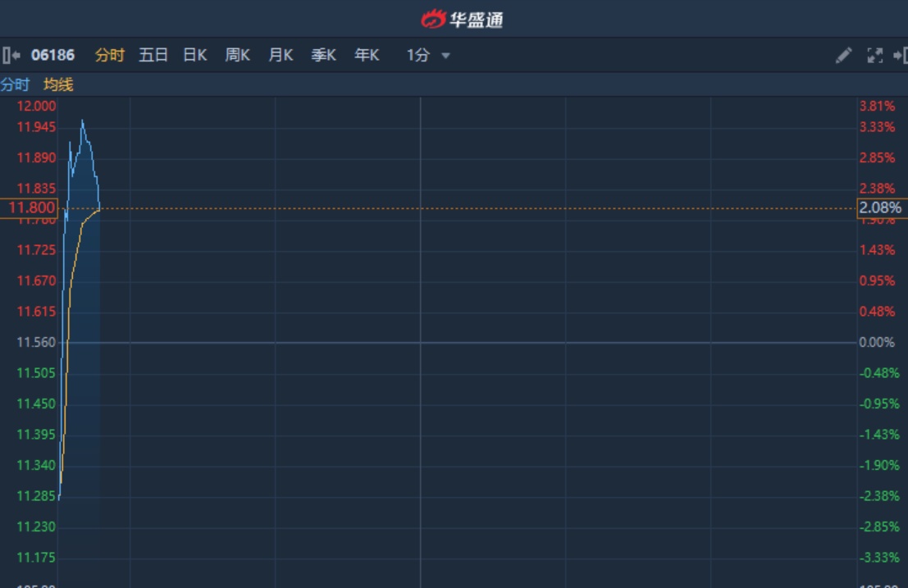Click the stock code 06186

[52, 56]
